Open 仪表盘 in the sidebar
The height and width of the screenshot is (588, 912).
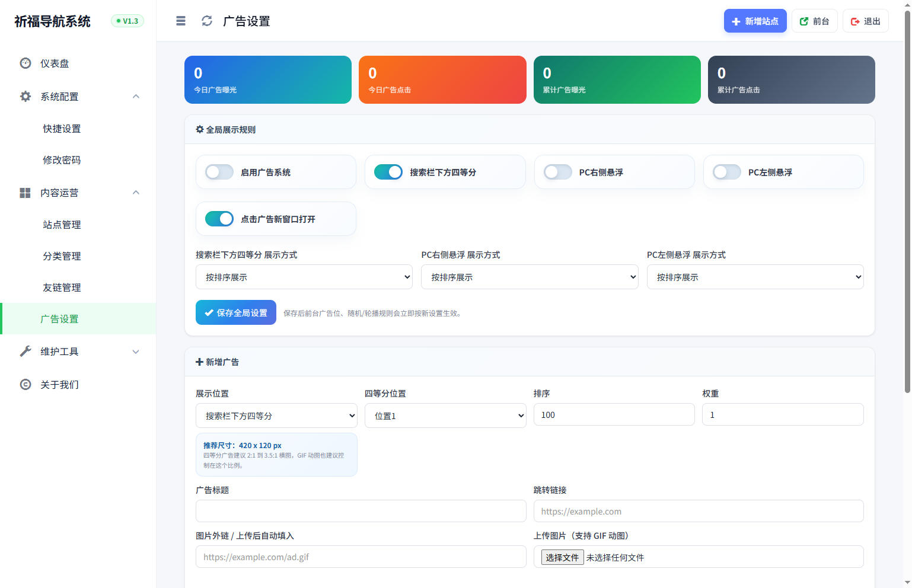[78, 63]
